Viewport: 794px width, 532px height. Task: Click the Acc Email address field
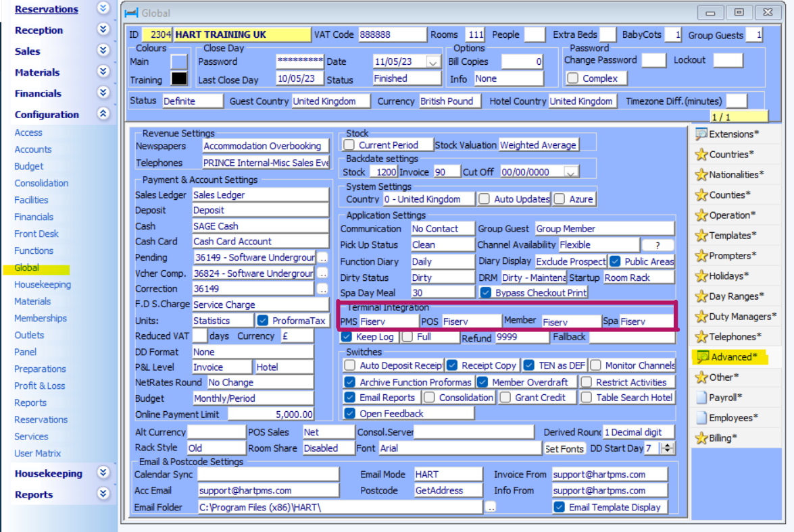pyautogui.click(x=268, y=491)
